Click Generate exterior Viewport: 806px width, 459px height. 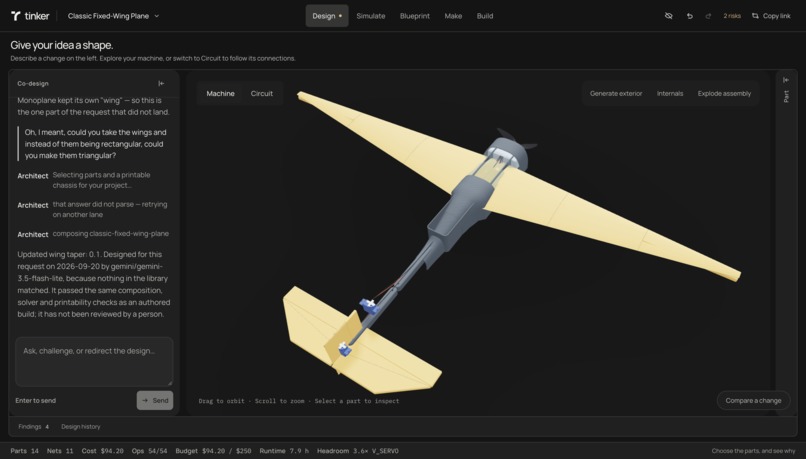(x=616, y=94)
